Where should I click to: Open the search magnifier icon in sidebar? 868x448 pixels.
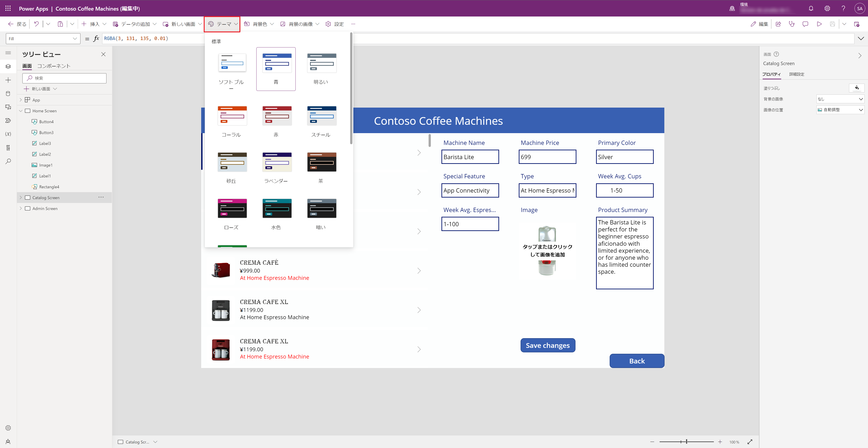pyautogui.click(x=8, y=161)
